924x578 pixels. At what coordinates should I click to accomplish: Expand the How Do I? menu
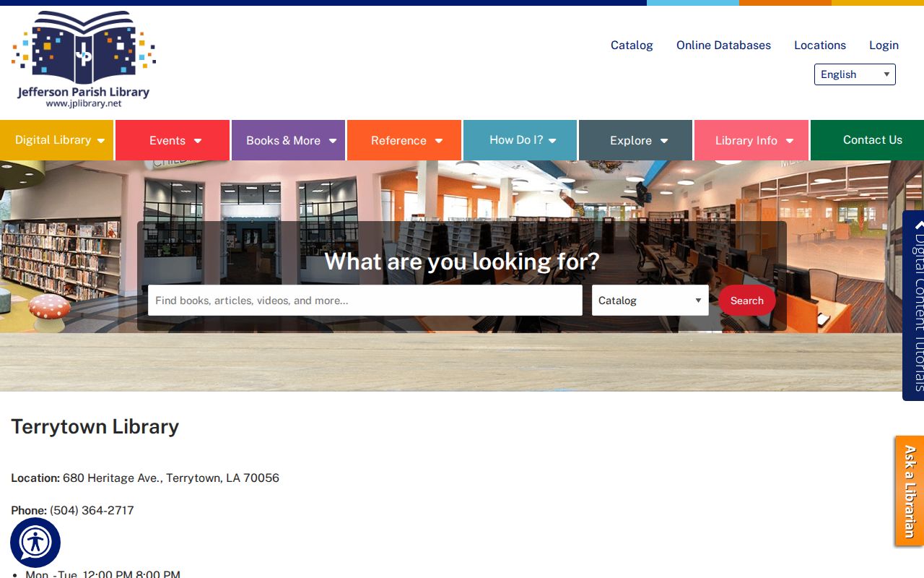pos(520,140)
